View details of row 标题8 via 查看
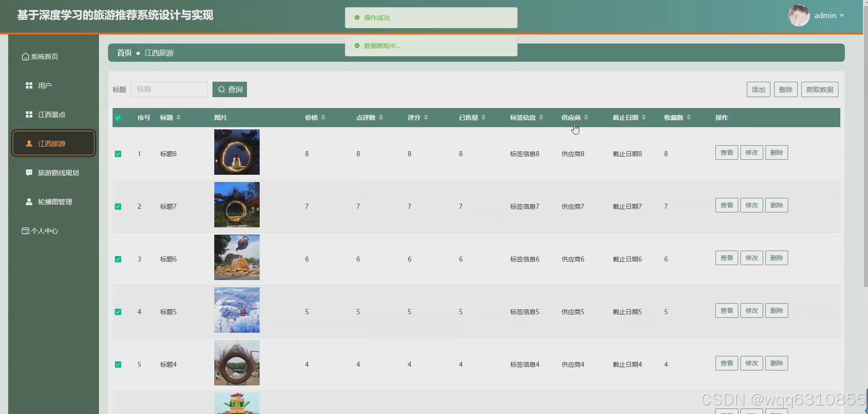This screenshot has width=868, height=414. (x=727, y=153)
